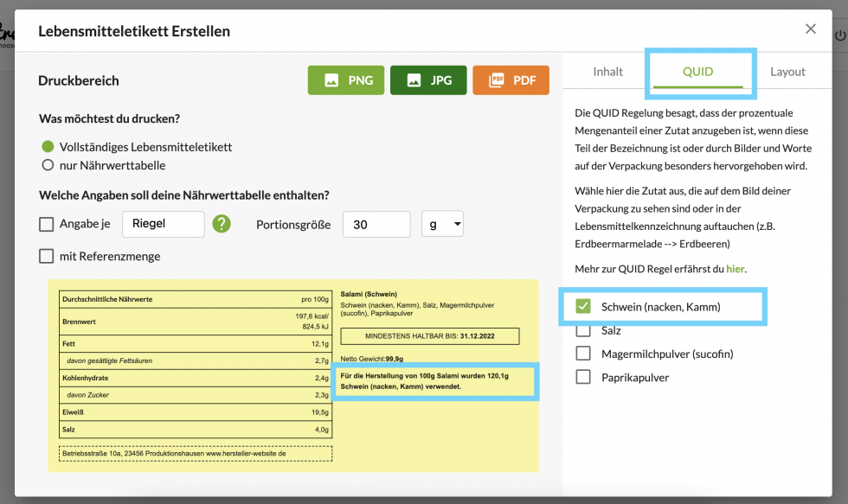Export the label as JPG
This screenshot has width=848, height=504.
pyautogui.click(x=428, y=80)
